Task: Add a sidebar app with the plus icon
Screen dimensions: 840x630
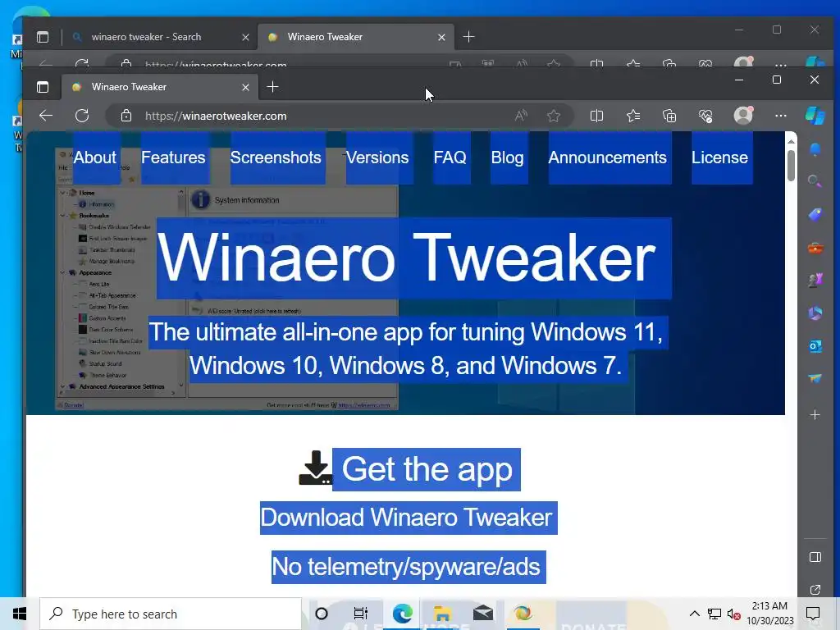Action: coord(815,414)
